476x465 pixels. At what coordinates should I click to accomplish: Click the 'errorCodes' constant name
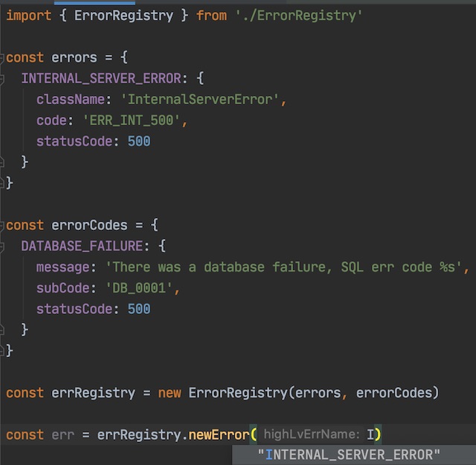[x=89, y=225]
